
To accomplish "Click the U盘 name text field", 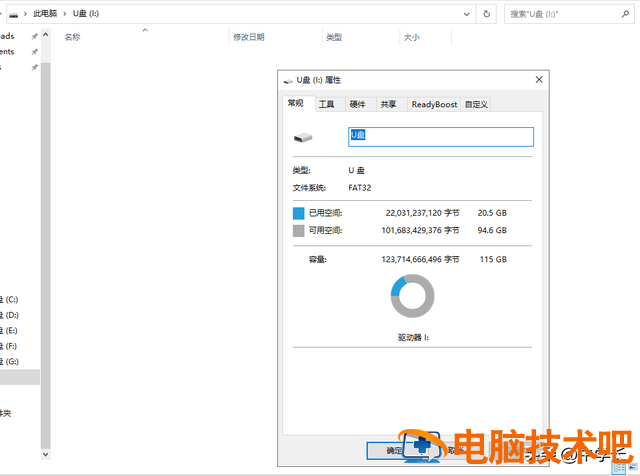I will tap(440, 137).
